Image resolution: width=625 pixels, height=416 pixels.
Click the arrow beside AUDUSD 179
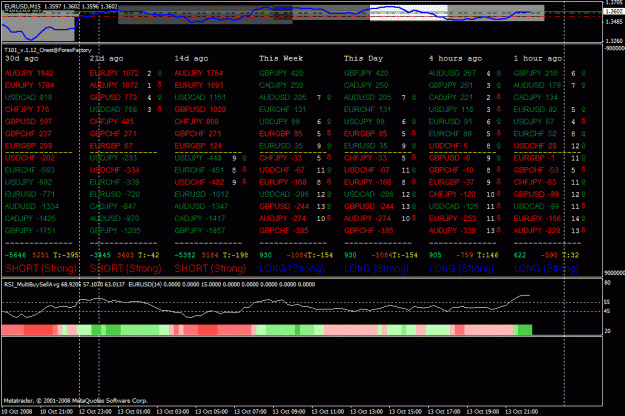click(583, 85)
